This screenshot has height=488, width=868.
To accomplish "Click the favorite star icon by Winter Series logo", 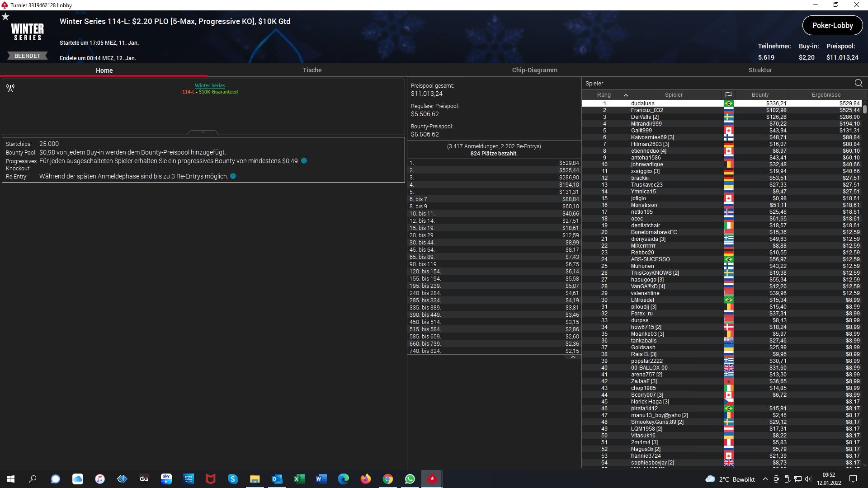I will [x=5, y=17].
